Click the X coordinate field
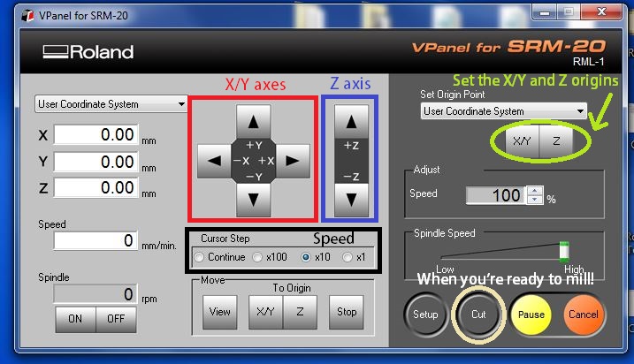Image resolution: width=634 pixels, height=364 pixels. click(x=96, y=134)
